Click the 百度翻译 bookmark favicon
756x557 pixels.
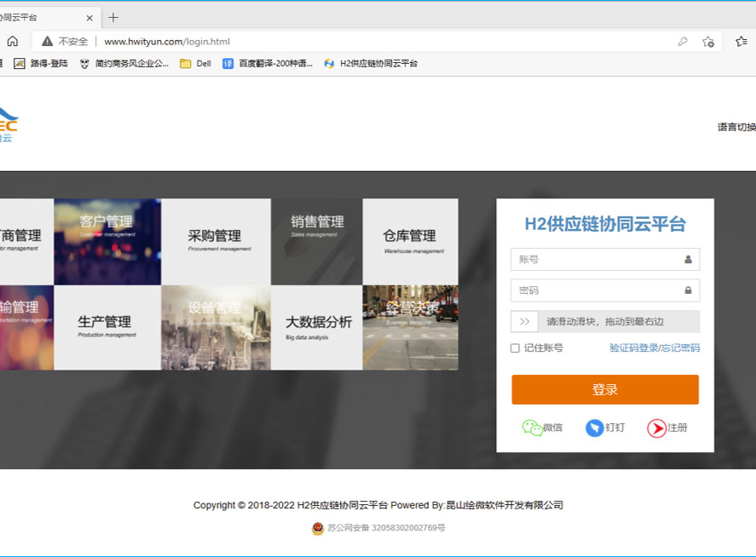pyautogui.click(x=228, y=64)
